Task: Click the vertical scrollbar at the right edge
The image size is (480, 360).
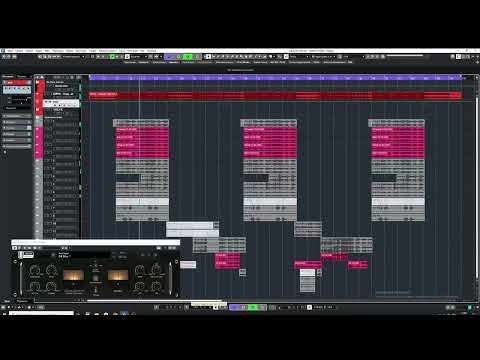Action: point(477,187)
